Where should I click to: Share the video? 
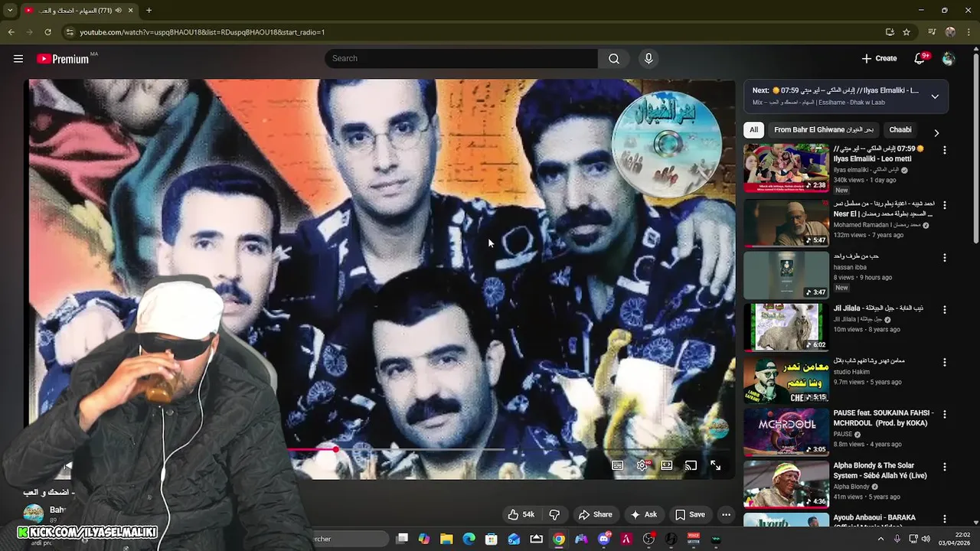(595, 514)
